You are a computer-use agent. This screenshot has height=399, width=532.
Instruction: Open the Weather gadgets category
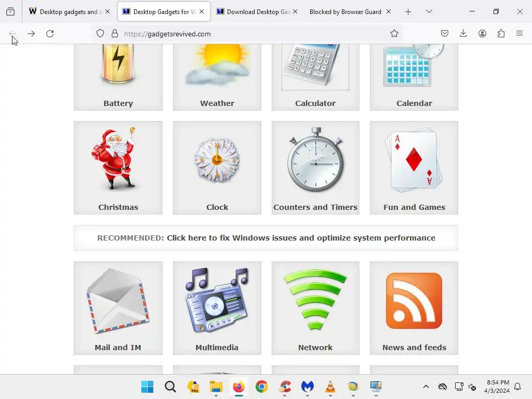point(217,77)
